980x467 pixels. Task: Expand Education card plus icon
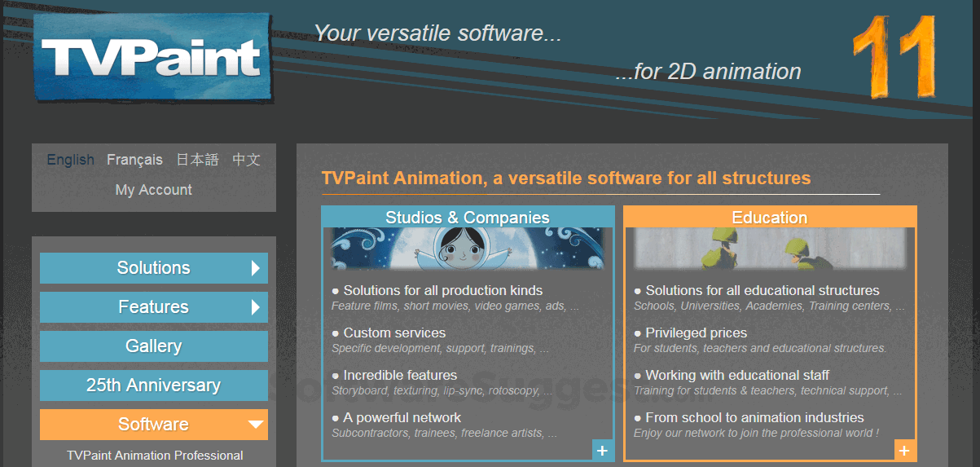(904, 450)
